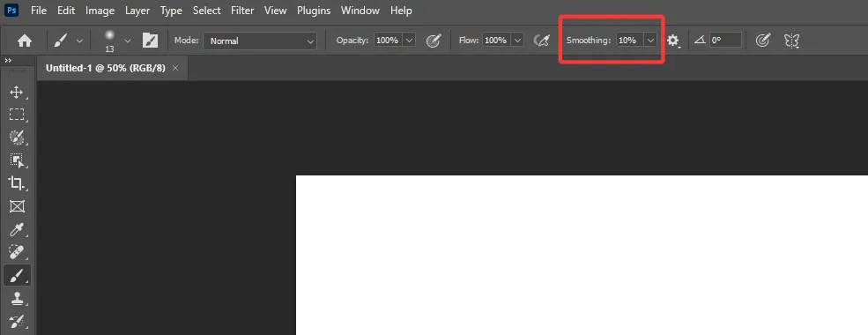Toggle pressure for size icon
The height and width of the screenshot is (335, 868).
pos(763,41)
